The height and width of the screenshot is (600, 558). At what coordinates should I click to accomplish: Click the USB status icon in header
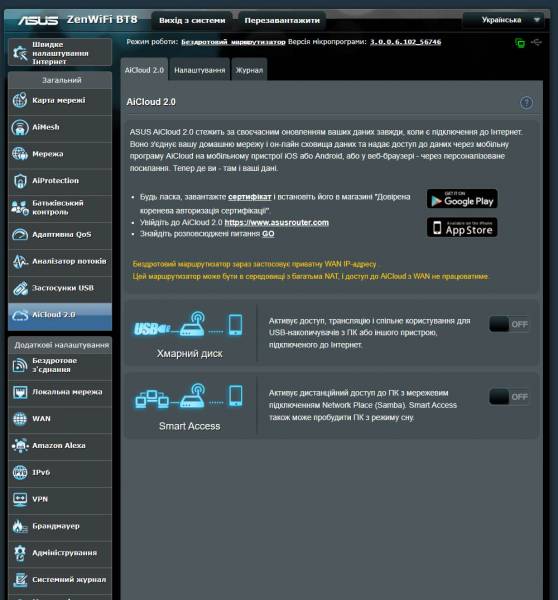[x=536, y=42]
